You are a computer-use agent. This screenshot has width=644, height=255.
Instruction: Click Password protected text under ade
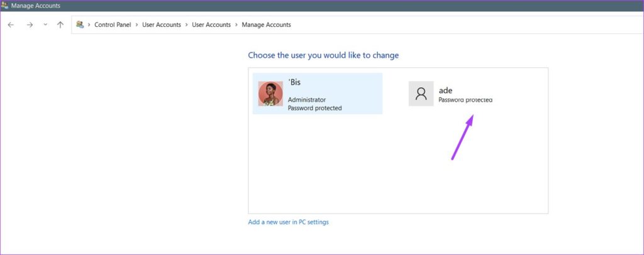(465, 100)
